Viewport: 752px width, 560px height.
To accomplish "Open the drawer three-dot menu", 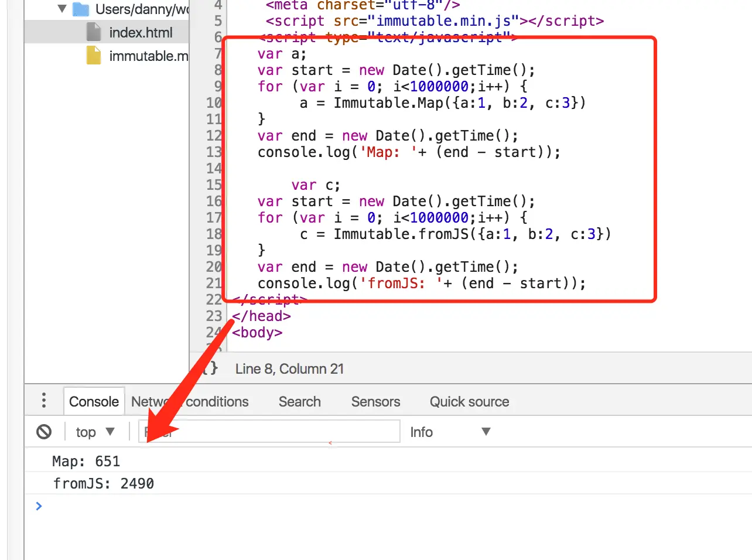I will coord(44,401).
